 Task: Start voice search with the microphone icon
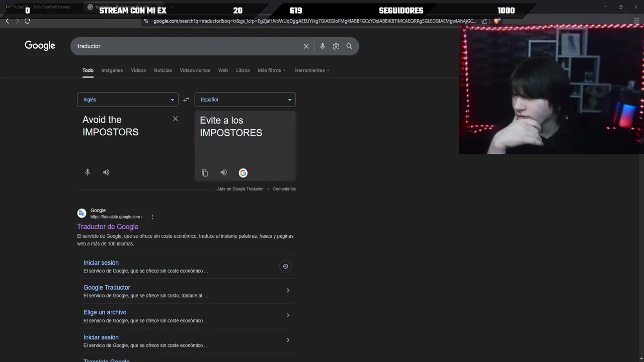click(323, 46)
